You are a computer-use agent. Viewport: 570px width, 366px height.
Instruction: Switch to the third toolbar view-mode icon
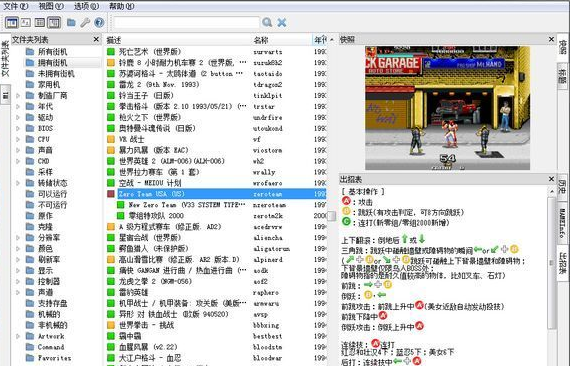click(40, 23)
